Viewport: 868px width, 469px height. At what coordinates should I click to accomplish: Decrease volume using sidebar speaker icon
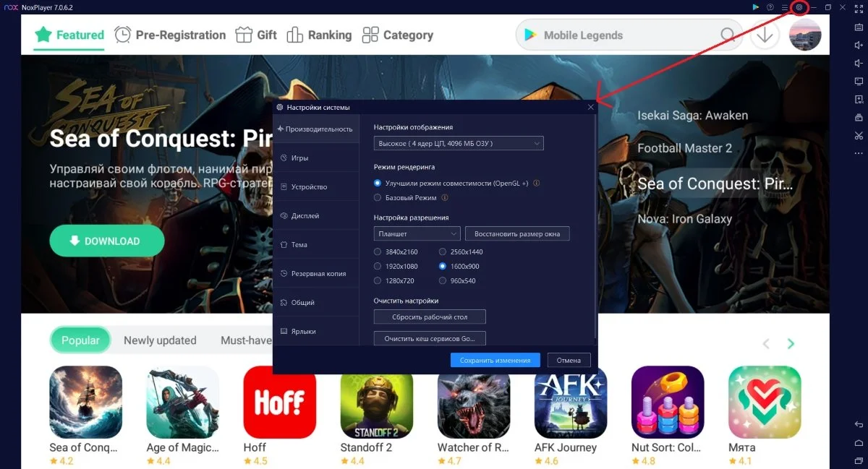pos(859,63)
